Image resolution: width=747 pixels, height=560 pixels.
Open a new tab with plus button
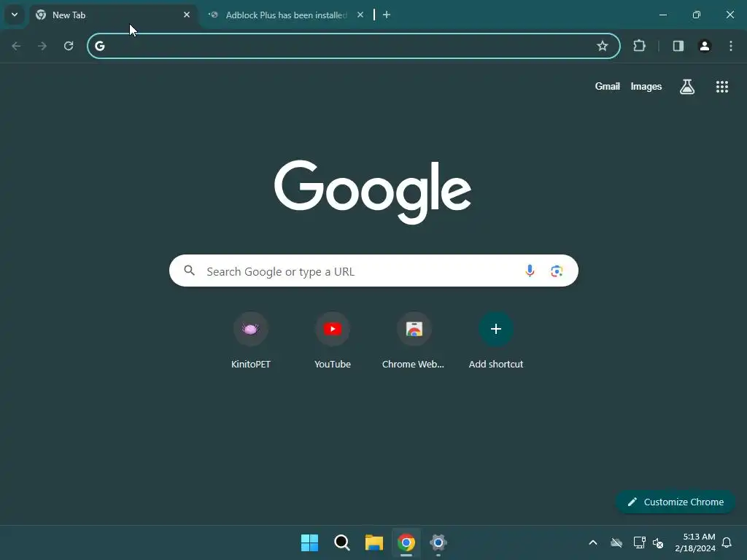click(x=387, y=15)
